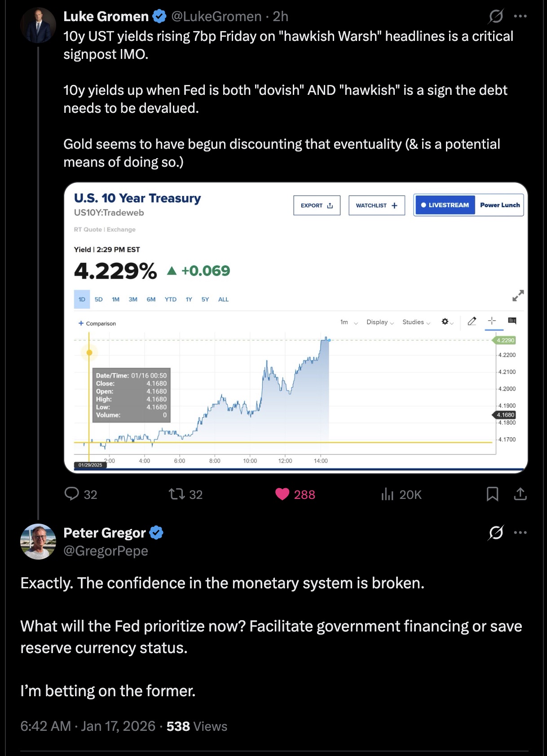
Task: Open Grok icon on Luke Gromen's tweet
Action: [x=496, y=17]
